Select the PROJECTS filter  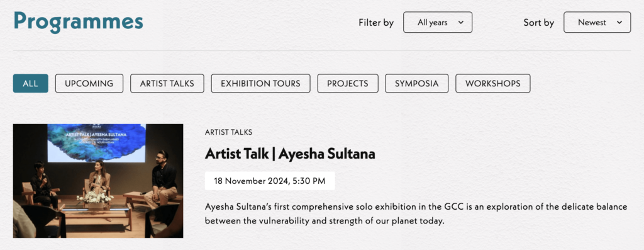[x=347, y=84]
